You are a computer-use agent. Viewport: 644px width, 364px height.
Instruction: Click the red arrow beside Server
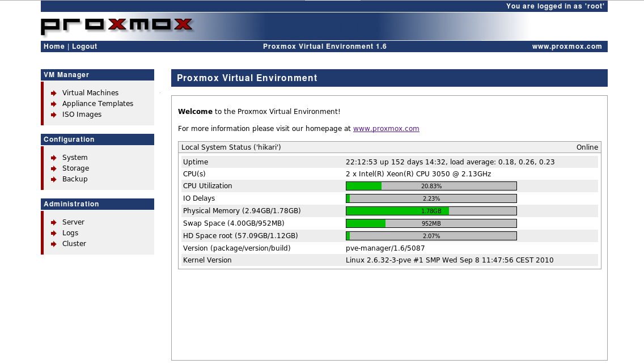53,222
